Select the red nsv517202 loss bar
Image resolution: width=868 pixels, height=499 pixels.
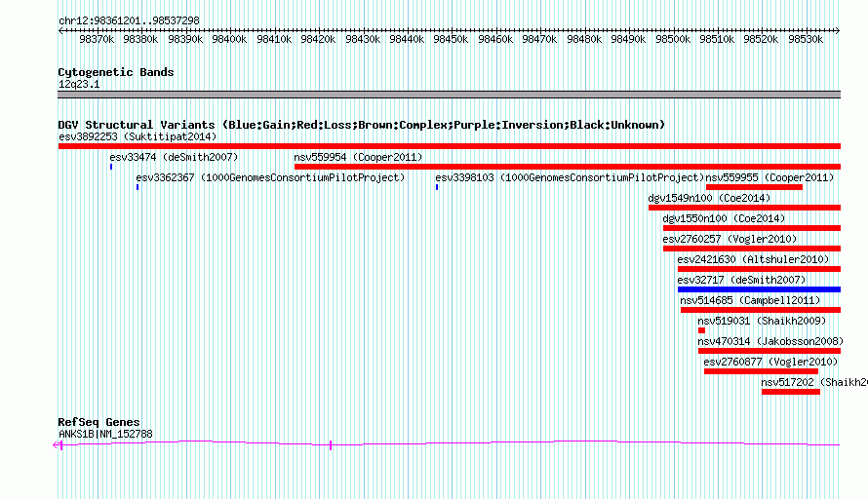click(791, 392)
